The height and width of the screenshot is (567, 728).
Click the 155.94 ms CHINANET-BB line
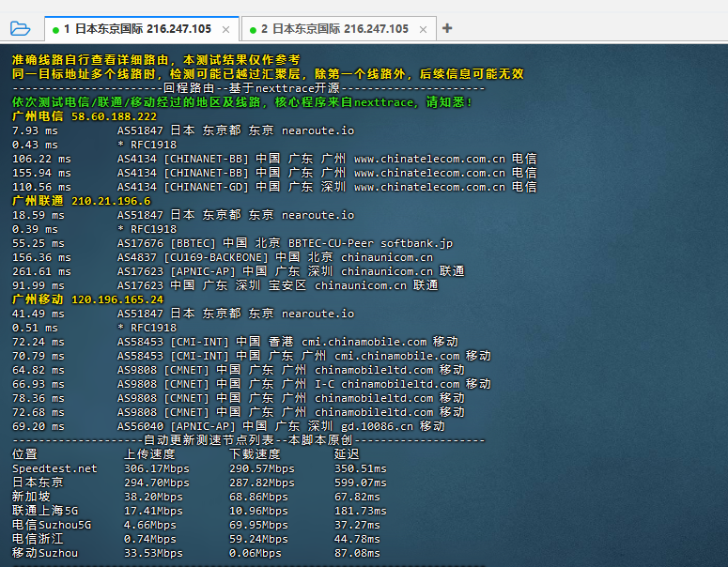point(274,173)
